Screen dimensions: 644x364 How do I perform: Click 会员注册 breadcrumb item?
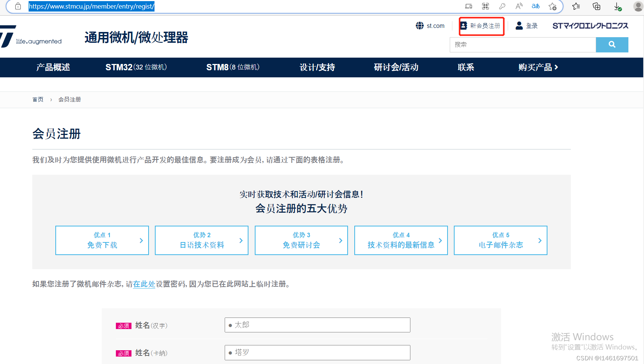click(x=69, y=99)
